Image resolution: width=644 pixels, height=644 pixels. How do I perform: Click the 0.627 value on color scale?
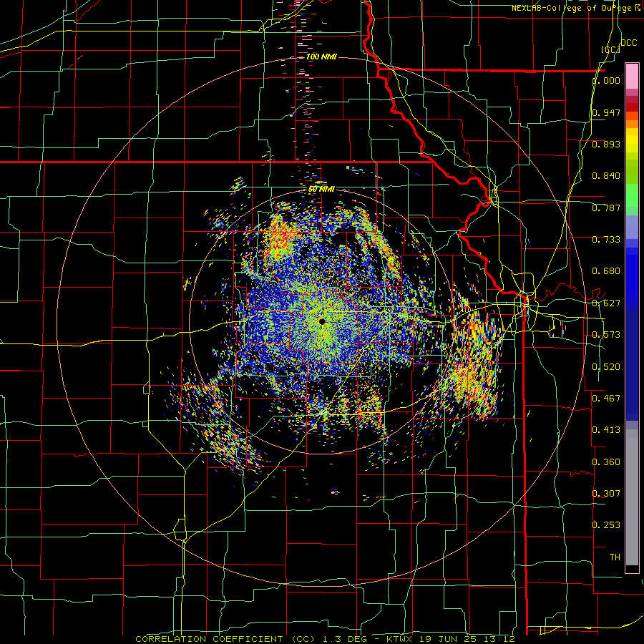pyautogui.click(x=606, y=303)
